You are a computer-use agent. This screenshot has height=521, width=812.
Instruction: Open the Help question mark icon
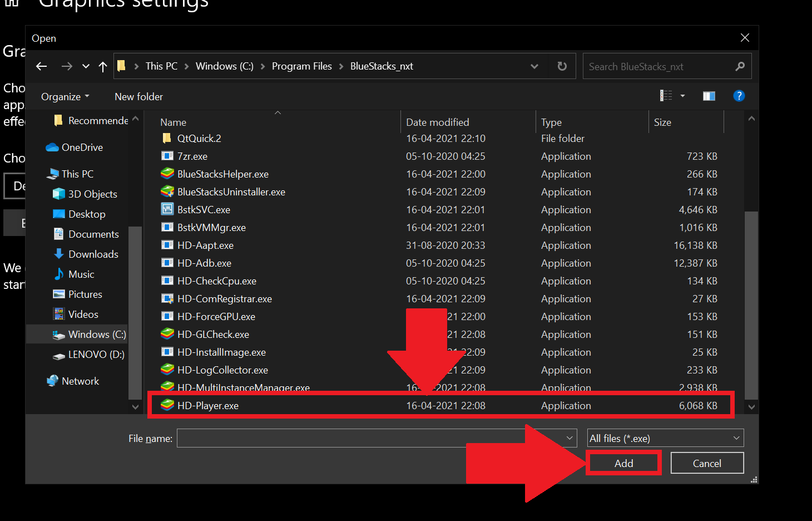[739, 96]
